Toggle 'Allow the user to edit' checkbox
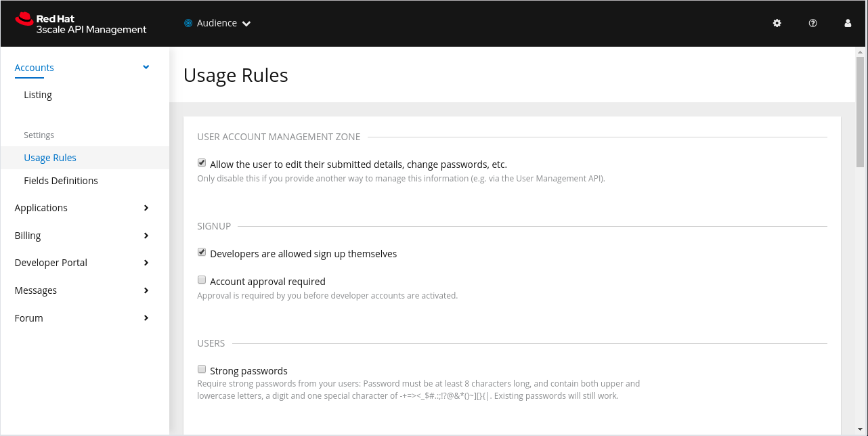Screen dimensions: 868x436 point(202,163)
